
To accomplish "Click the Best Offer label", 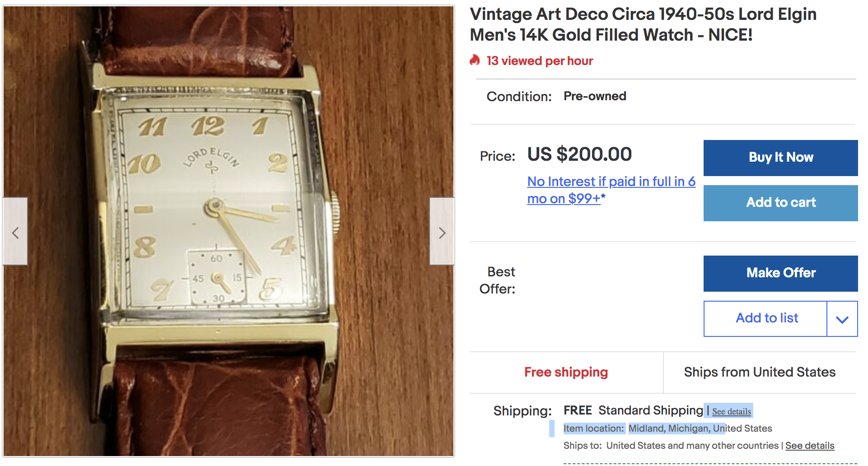I will (497, 280).
